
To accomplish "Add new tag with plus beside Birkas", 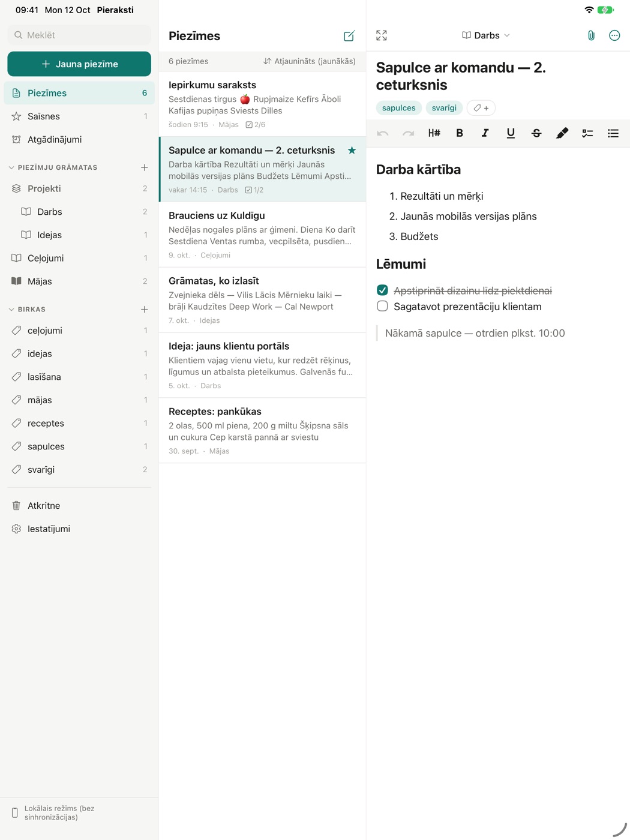I will click(145, 310).
